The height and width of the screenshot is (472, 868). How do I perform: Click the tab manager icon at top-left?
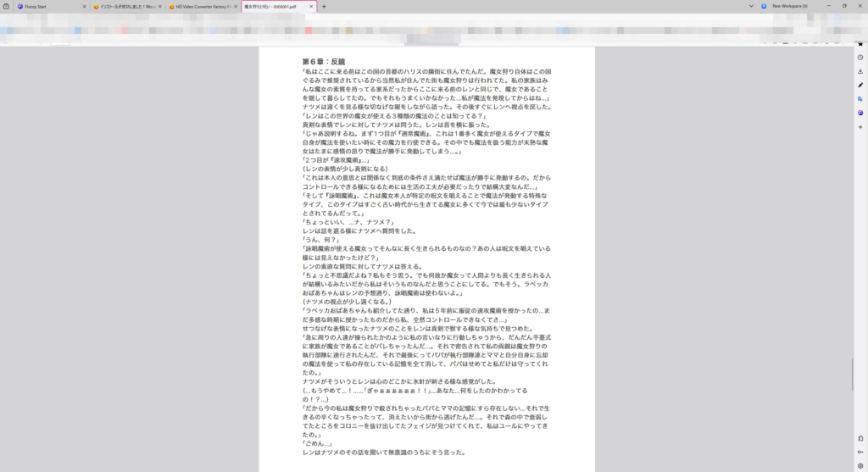6,7
